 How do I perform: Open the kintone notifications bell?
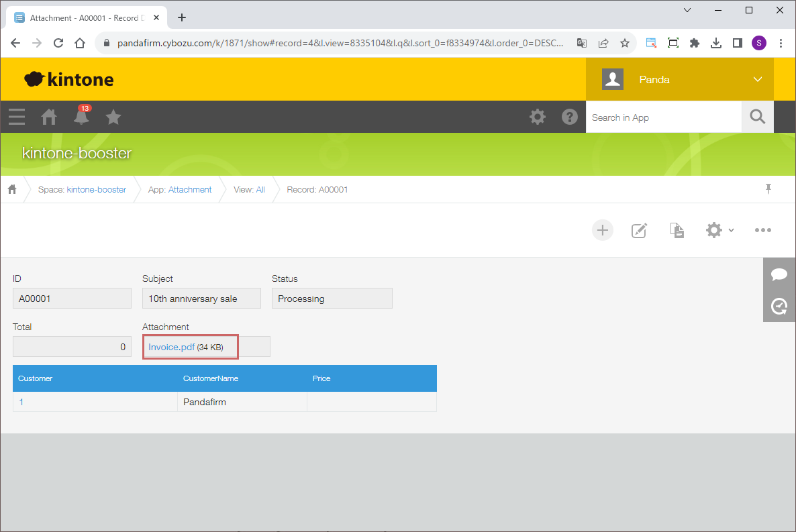(x=81, y=117)
